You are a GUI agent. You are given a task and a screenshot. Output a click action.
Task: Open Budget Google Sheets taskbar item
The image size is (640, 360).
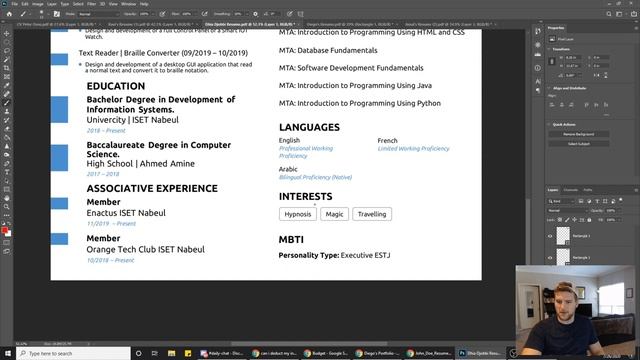pyautogui.click(x=327, y=353)
